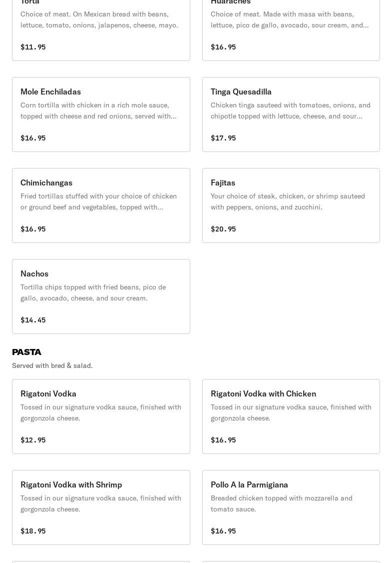
Task: Click the "Served with bred & salad" note
Action: click(52, 365)
